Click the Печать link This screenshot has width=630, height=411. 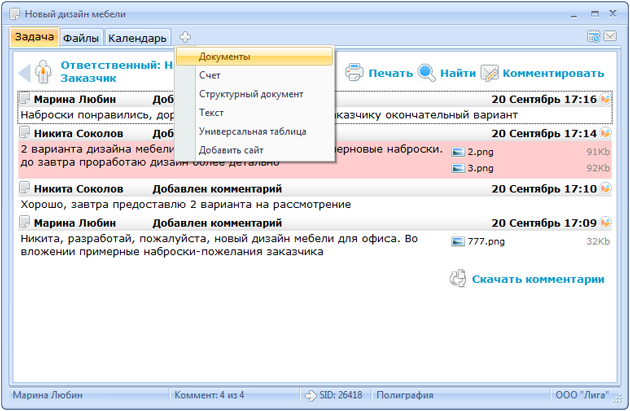click(391, 74)
